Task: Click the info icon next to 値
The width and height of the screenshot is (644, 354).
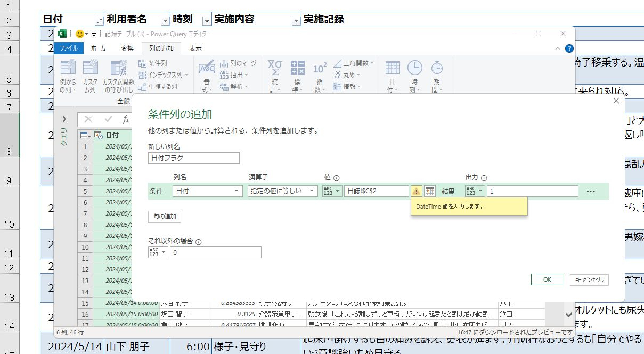Action: 337,178
